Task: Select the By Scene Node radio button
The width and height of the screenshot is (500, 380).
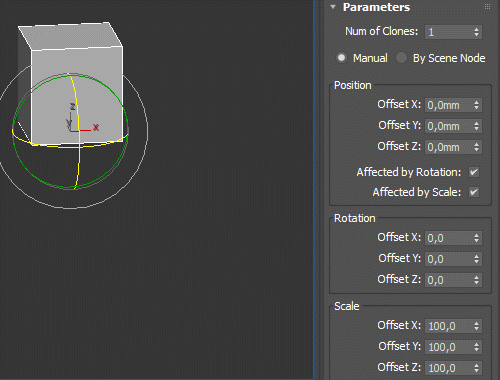Action: pos(401,58)
